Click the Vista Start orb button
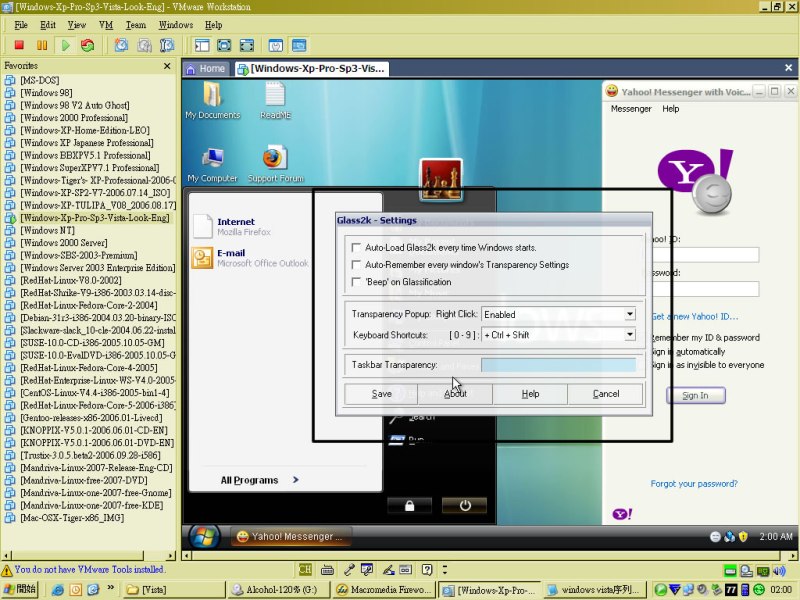 pos(203,536)
